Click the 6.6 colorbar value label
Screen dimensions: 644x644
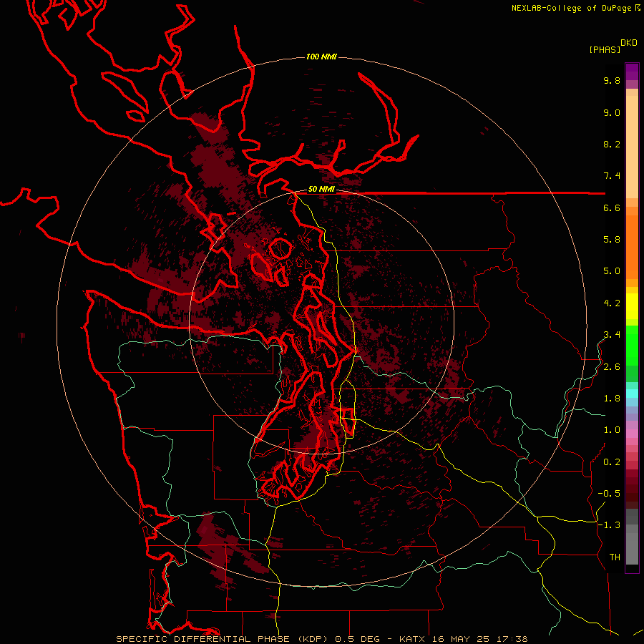[x=612, y=208]
